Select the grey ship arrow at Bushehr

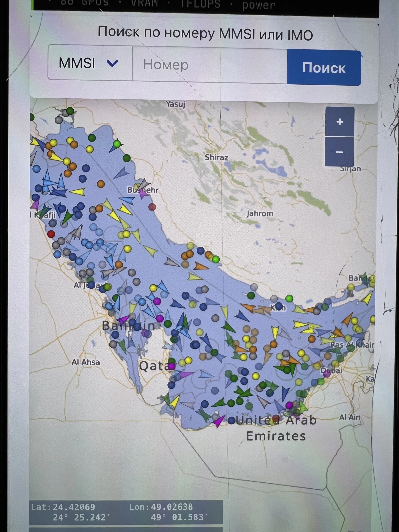click(x=144, y=184)
